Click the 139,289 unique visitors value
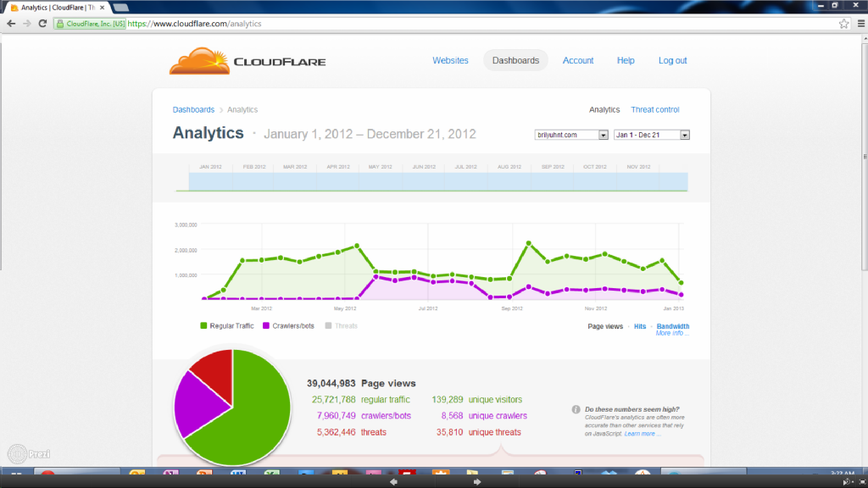This screenshot has height=488, width=868. [448, 400]
